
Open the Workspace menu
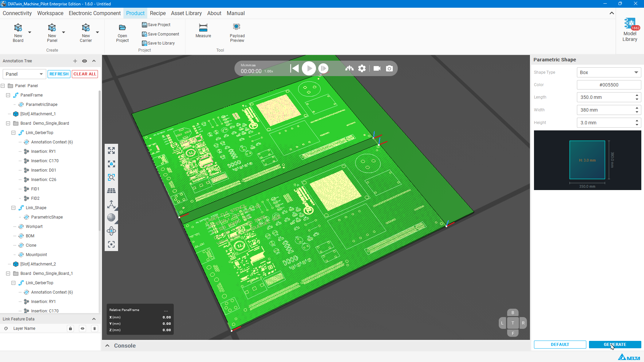click(x=50, y=13)
